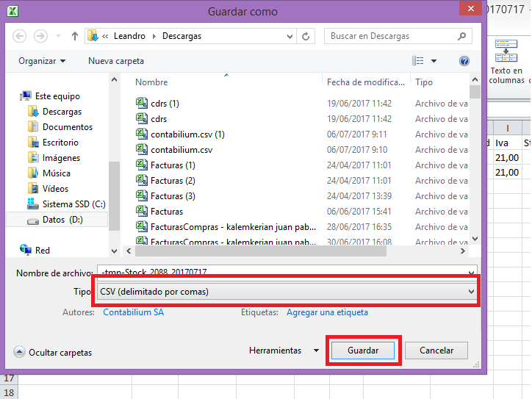Viewport: 532px width, 399px height.
Task: Expand the Nombre de archivo dropdown arrow
Action: [471, 273]
